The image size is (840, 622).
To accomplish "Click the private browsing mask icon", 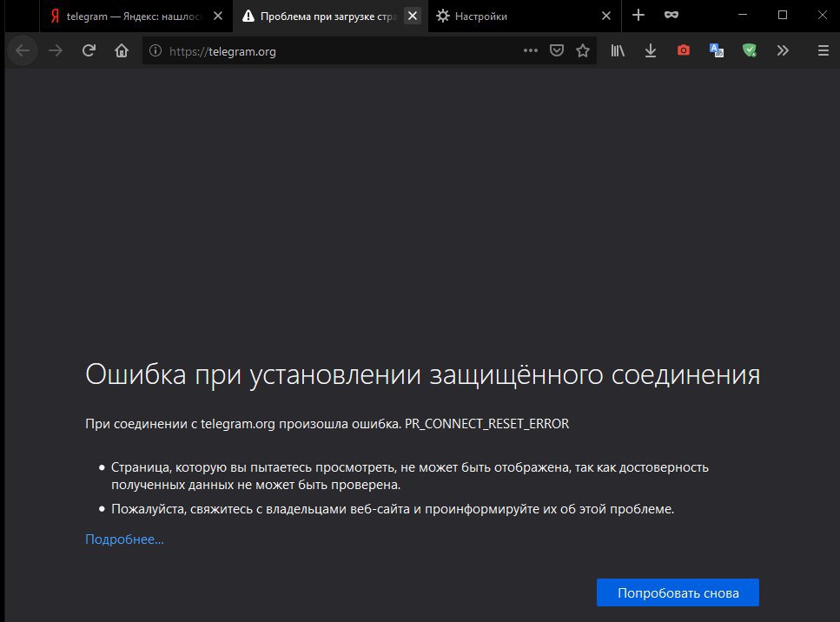I will pos(671,15).
